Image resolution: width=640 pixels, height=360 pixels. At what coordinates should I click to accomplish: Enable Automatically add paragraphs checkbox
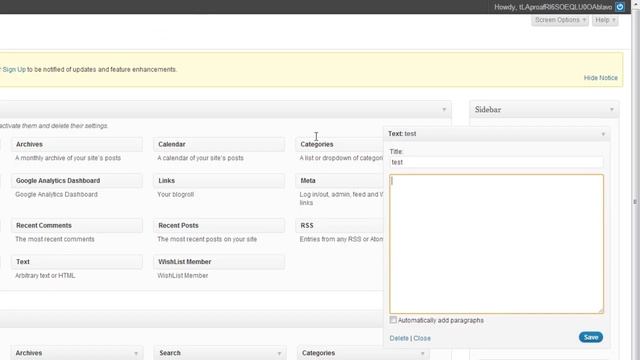(393, 320)
